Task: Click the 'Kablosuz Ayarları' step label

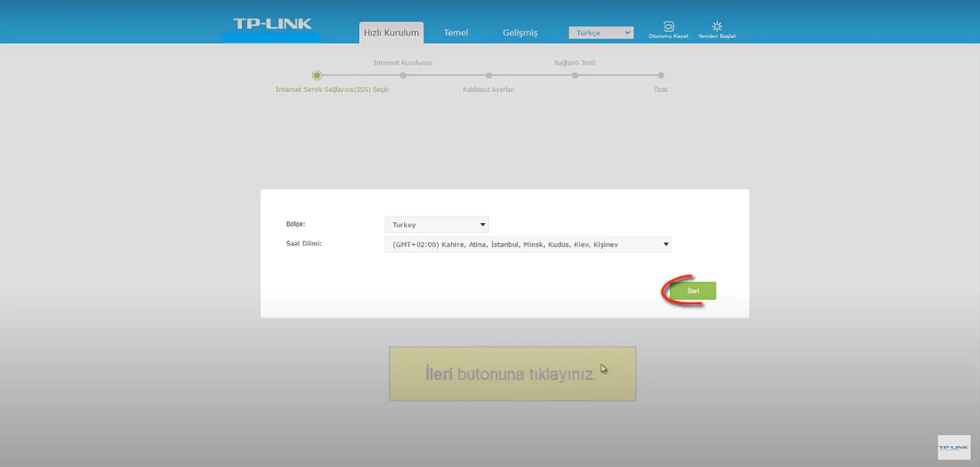Action: [x=489, y=90]
